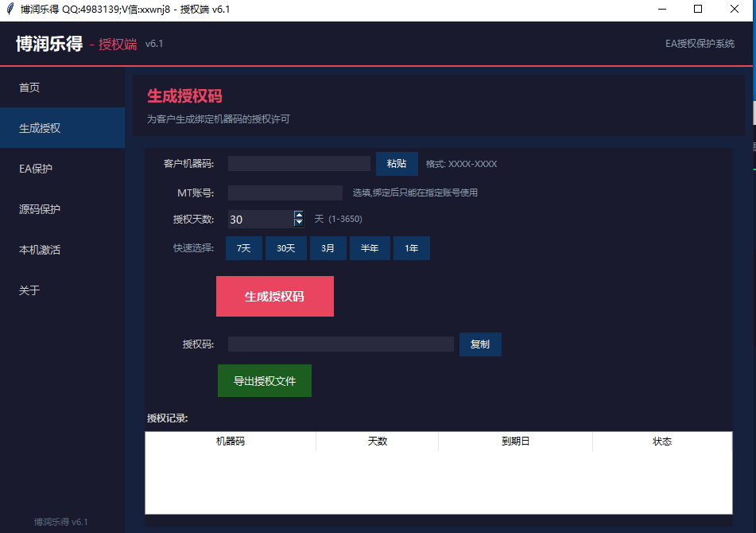756x533 pixels.
Task: Click the 状态 column header
Action: point(662,441)
